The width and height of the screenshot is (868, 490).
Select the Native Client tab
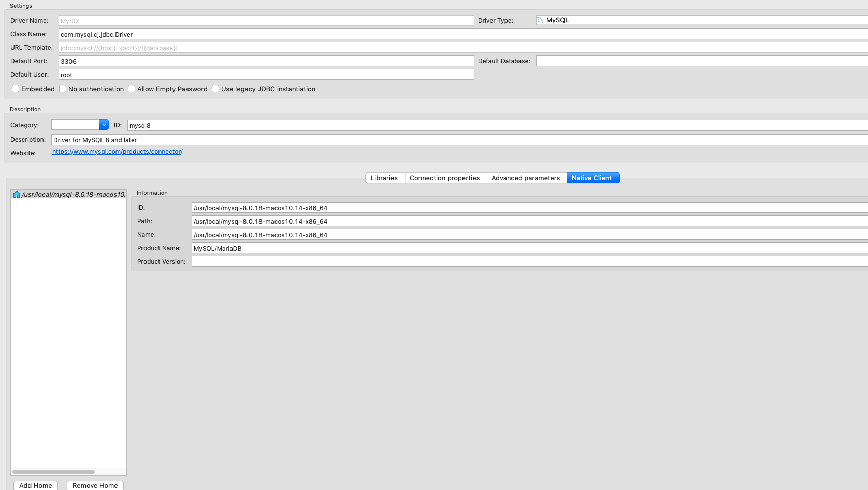(592, 178)
